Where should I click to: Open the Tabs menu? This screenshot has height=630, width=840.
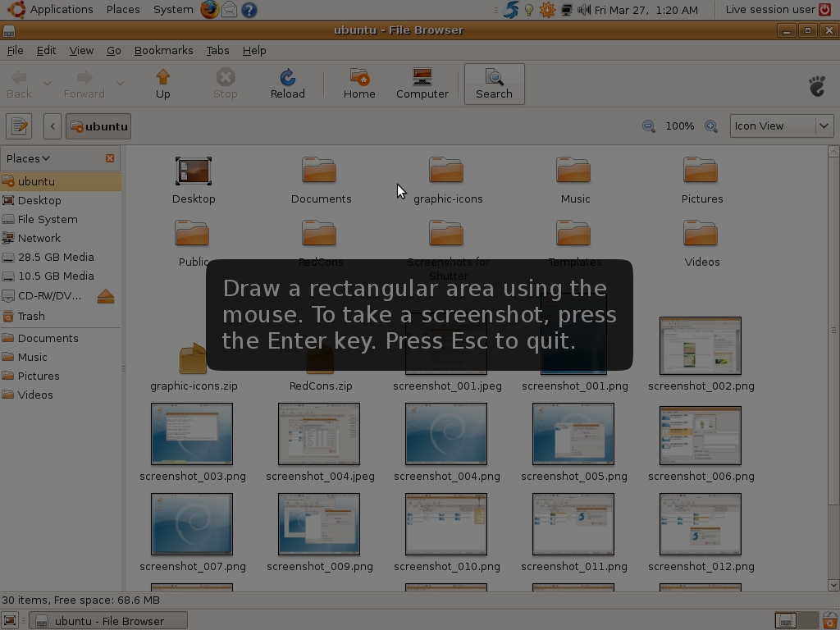pos(217,50)
